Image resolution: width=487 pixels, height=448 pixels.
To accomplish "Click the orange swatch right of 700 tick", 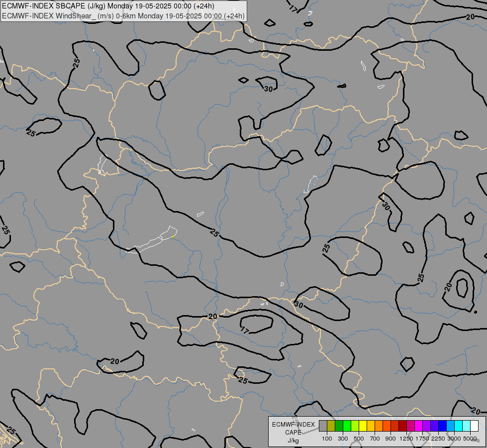I will (379, 426).
